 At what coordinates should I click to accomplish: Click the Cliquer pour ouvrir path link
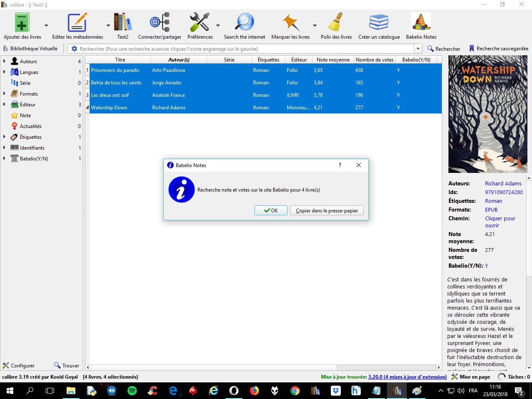tap(500, 222)
